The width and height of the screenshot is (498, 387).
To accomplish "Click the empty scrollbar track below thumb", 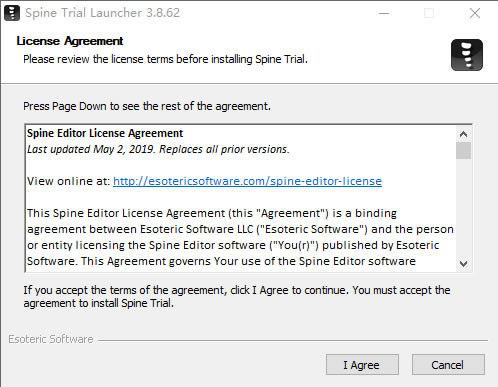I will click(x=463, y=207).
